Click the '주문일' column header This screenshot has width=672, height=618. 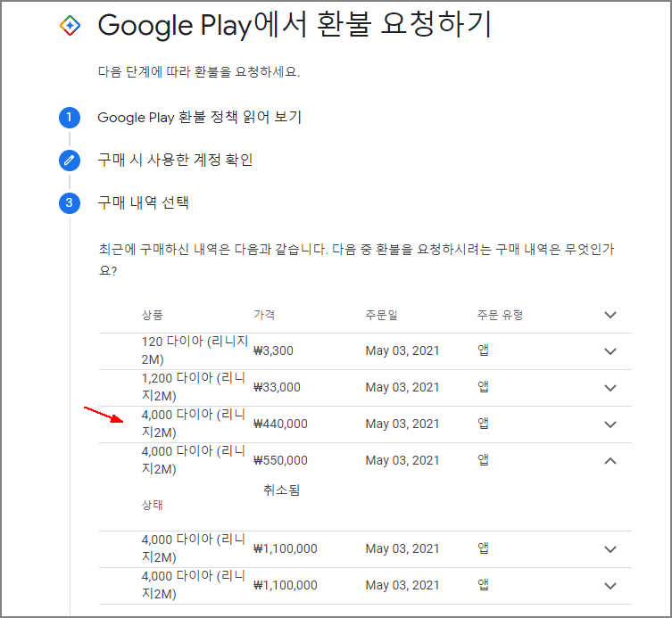[381, 315]
